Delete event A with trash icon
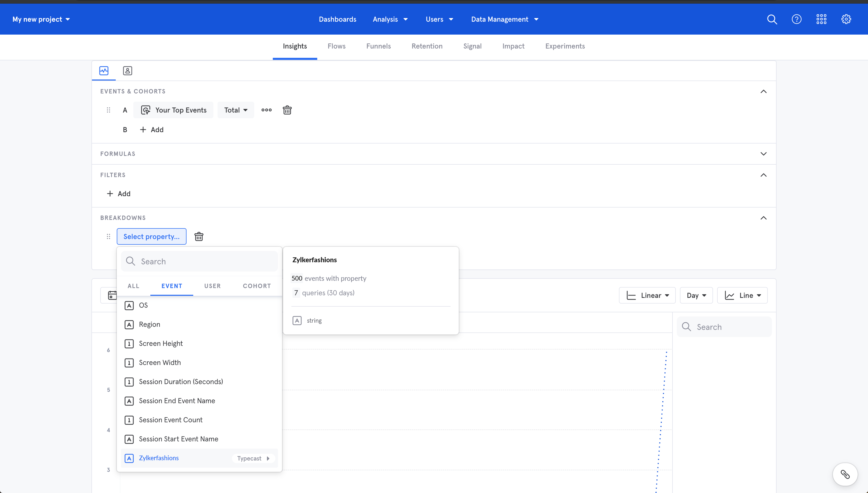The image size is (868, 493). (287, 110)
